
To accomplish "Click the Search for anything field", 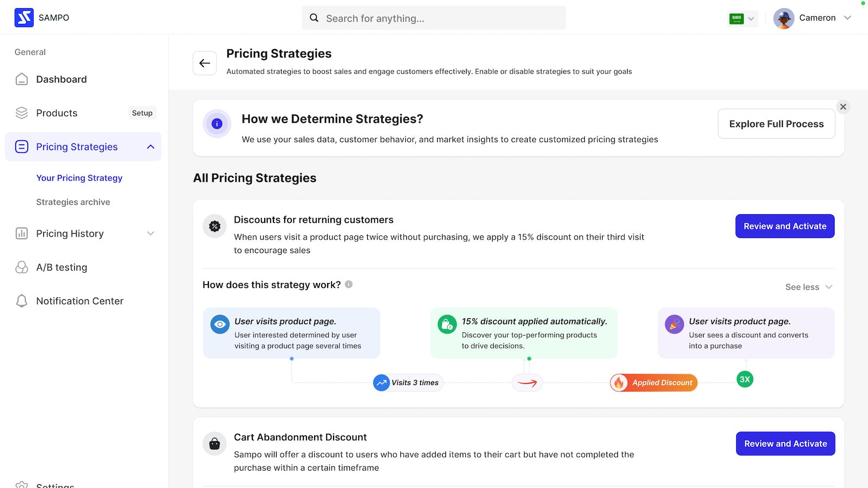I will [434, 18].
